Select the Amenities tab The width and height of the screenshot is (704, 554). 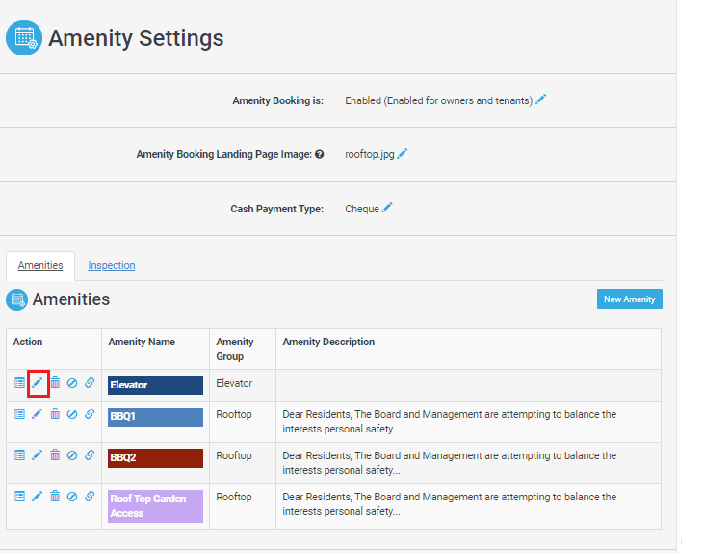[x=40, y=266]
